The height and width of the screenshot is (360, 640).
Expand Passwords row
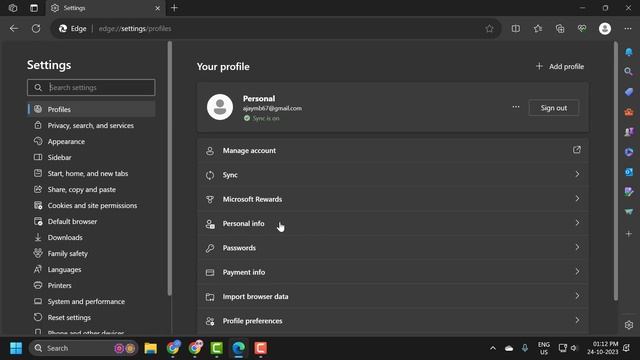[x=393, y=248]
